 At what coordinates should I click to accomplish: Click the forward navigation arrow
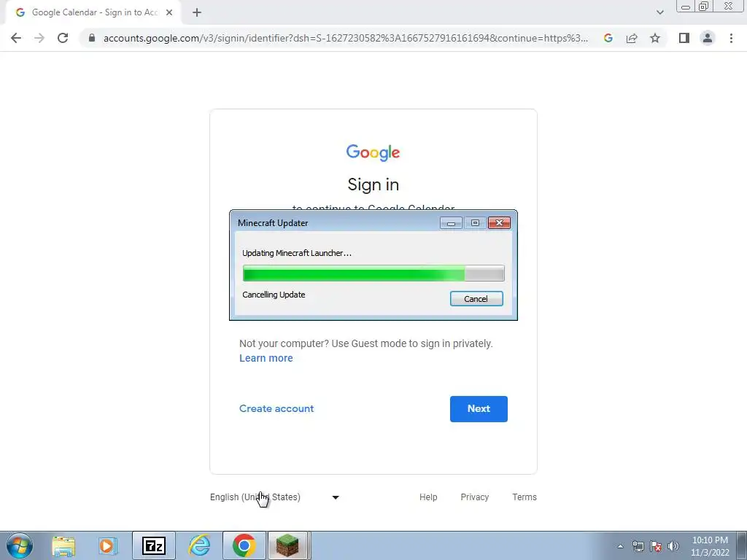pos(39,38)
